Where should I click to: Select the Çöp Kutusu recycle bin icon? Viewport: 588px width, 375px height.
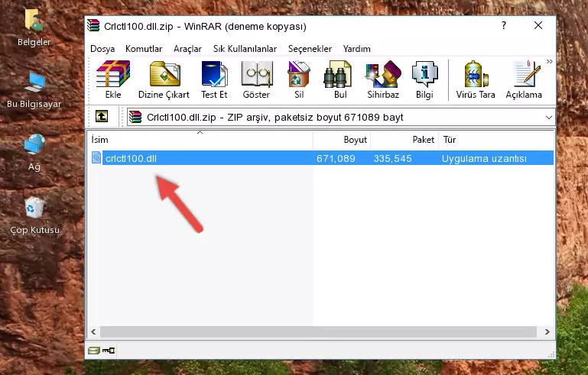34,207
